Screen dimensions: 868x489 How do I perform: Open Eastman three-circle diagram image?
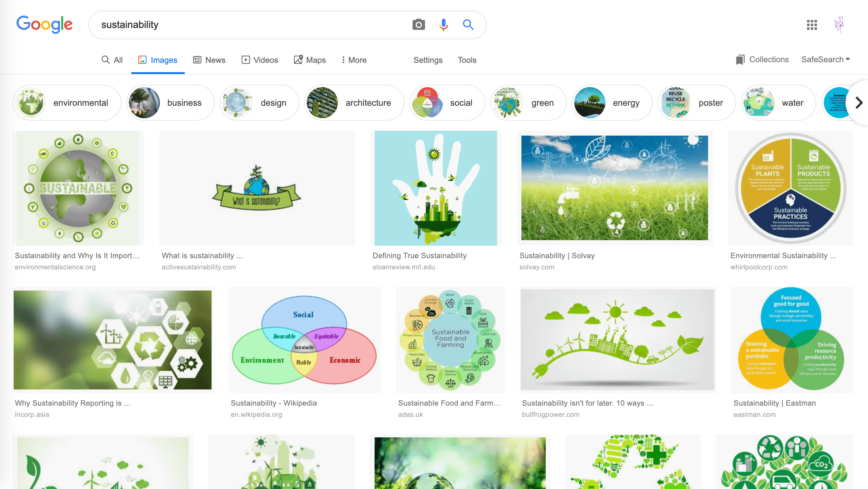[792, 340]
